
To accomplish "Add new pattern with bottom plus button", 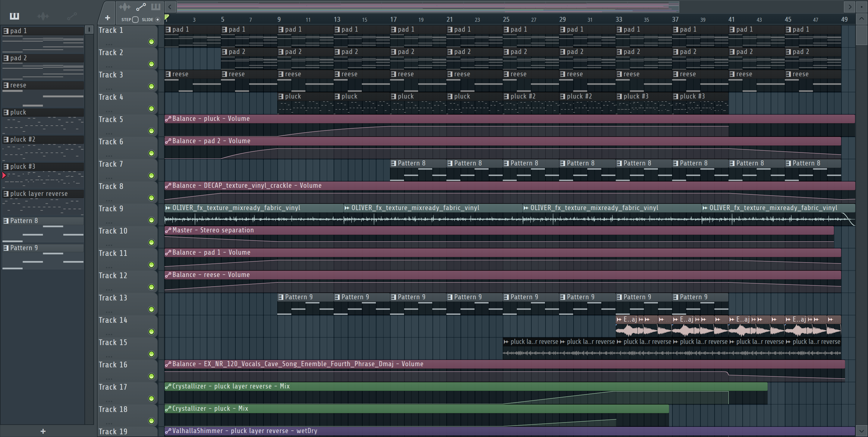I will click(43, 431).
